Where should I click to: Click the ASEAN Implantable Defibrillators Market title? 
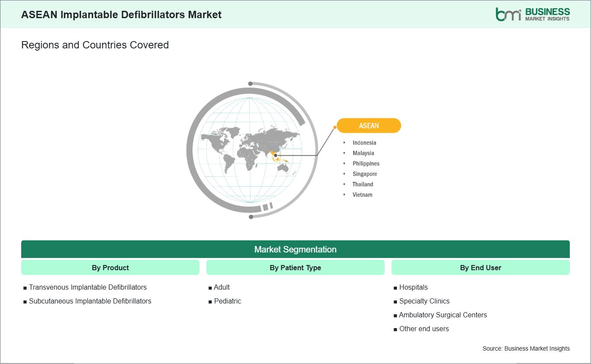tap(121, 14)
